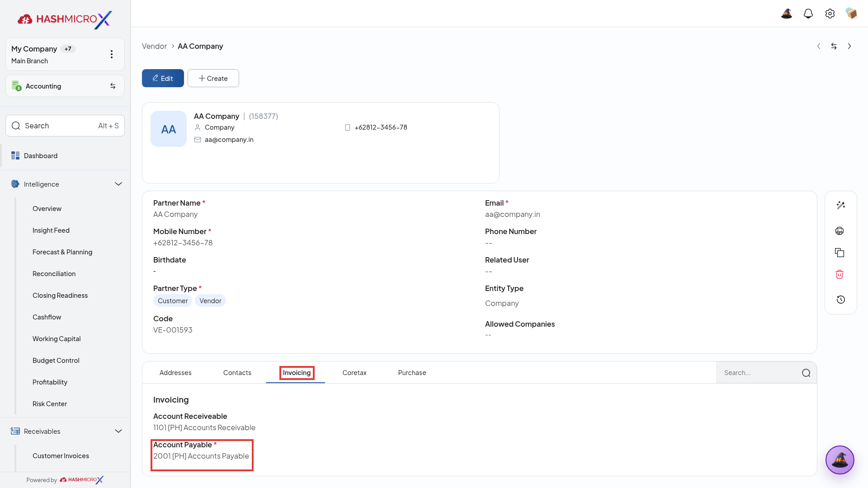Open Closing Readiness menu item

pos(60,296)
